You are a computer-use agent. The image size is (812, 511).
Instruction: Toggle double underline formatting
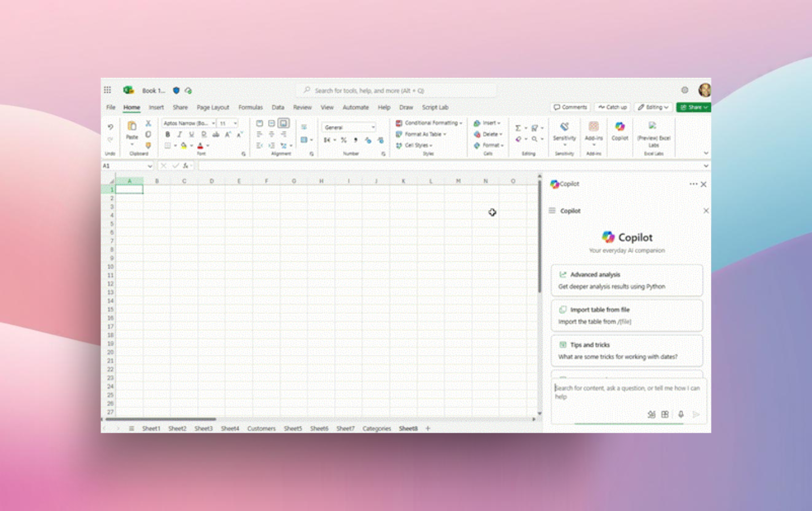204,135
